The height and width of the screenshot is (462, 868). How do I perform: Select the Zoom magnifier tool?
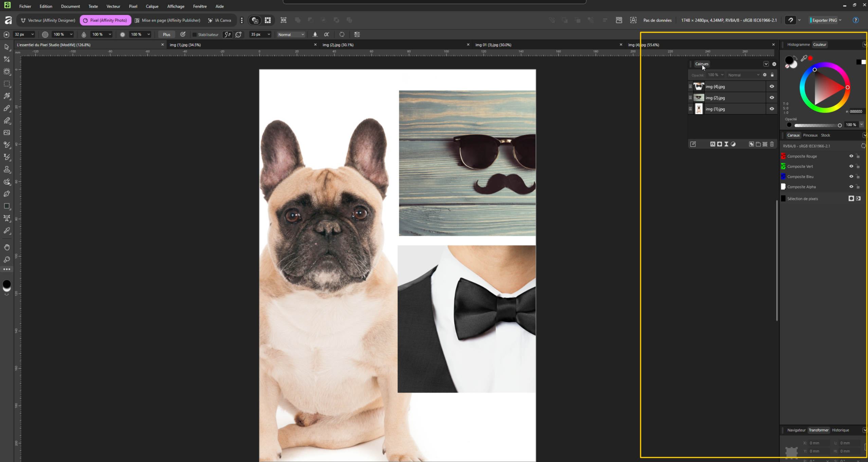(x=7, y=260)
